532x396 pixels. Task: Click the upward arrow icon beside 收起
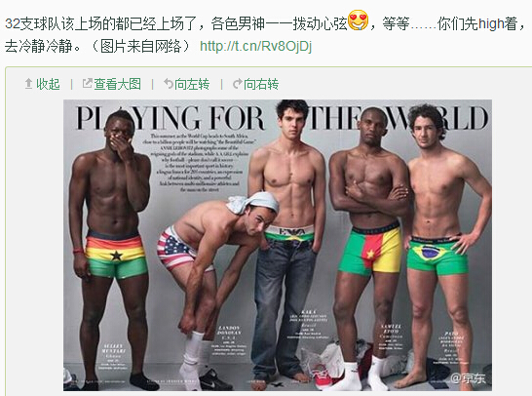[x=28, y=84]
